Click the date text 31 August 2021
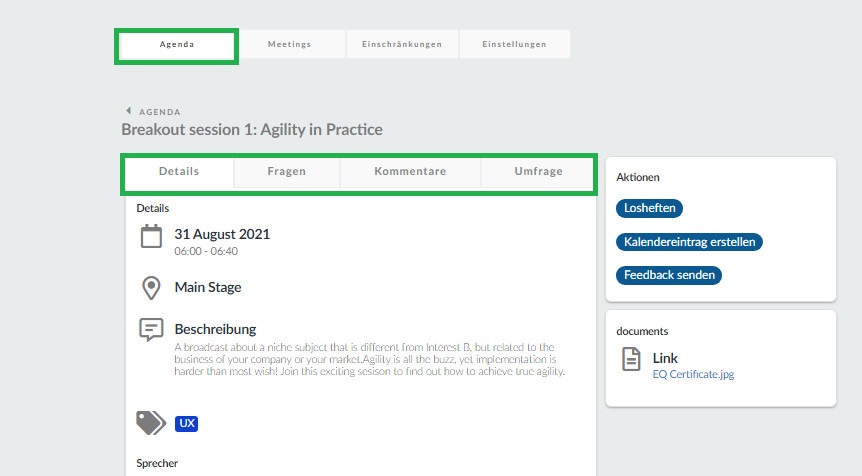 pos(222,234)
